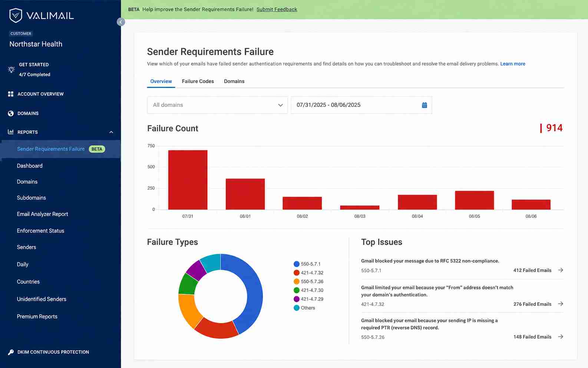Screen dimensions: 588x368
Task: Collapse the sidebar with the arrow button
Action: [x=120, y=22]
